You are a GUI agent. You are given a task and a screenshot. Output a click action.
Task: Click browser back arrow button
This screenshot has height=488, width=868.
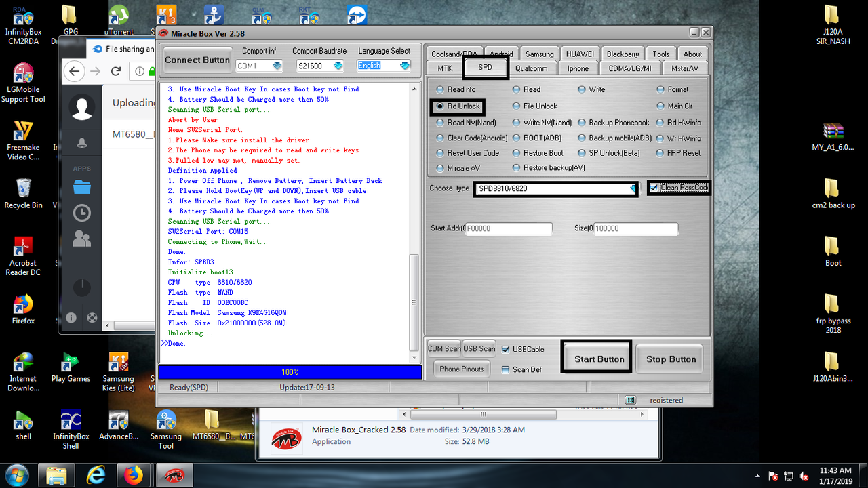pos(75,71)
